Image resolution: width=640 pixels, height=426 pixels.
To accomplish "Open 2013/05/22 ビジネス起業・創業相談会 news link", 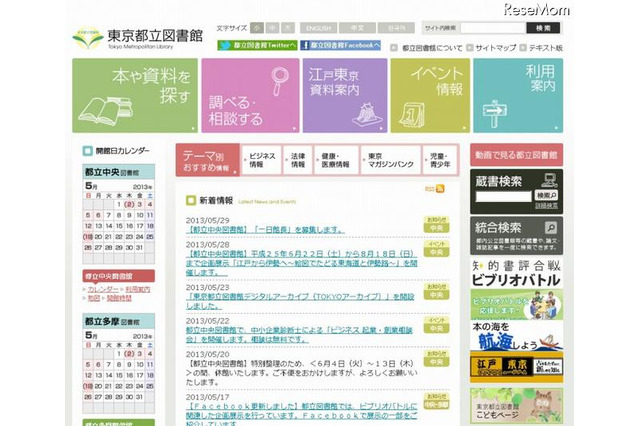I will click(299, 335).
